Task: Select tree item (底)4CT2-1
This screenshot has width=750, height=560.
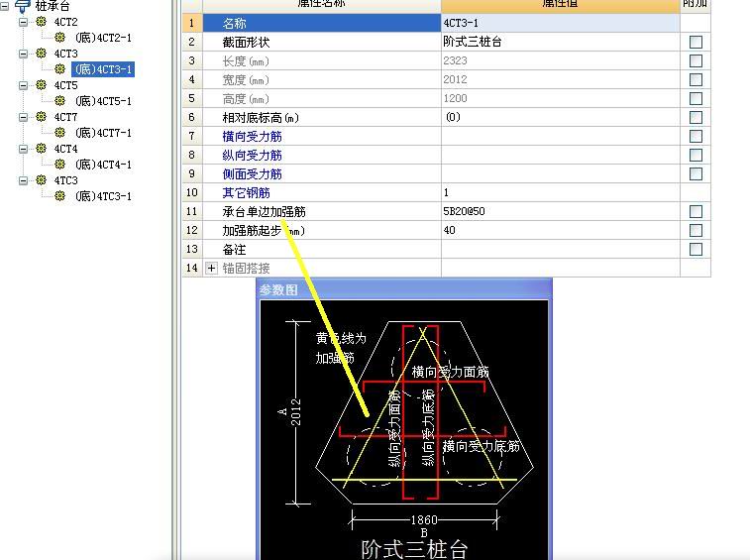Action: (x=103, y=38)
